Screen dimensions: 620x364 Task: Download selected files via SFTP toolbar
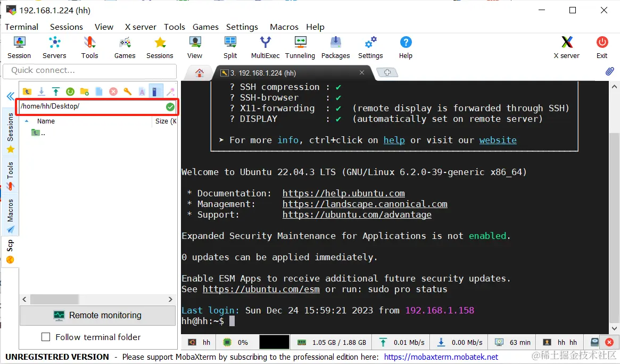[x=41, y=92]
